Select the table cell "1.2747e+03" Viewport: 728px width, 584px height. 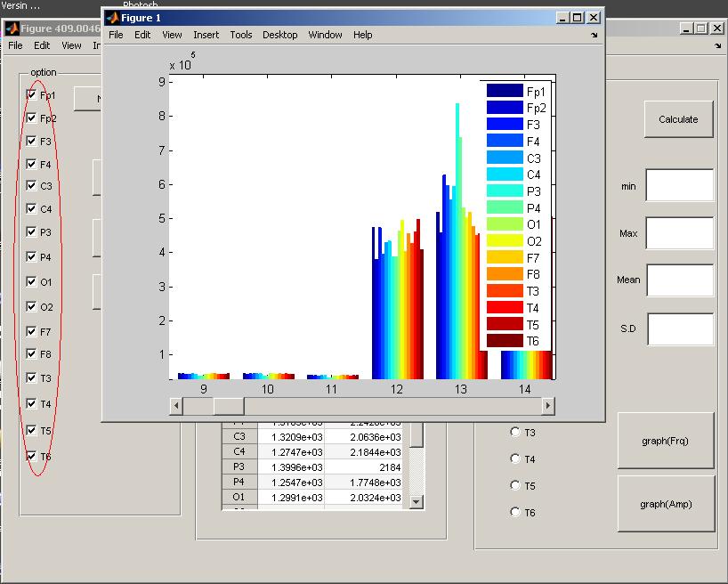(x=291, y=452)
